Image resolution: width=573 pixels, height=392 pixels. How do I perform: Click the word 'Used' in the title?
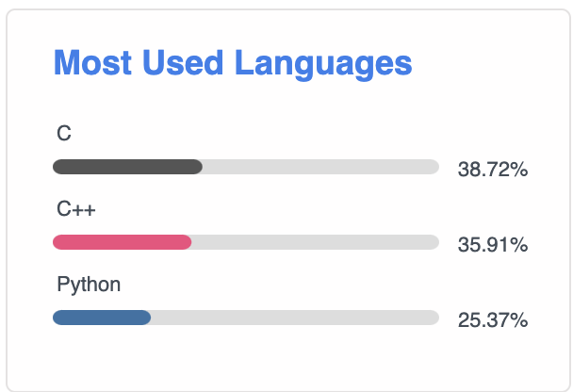pyautogui.click(x=183, y=63)
